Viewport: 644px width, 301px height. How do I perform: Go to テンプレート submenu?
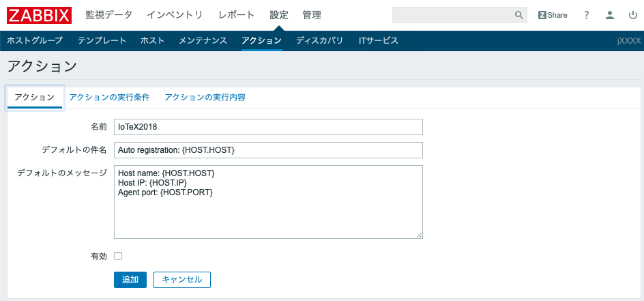coord(102,41)
